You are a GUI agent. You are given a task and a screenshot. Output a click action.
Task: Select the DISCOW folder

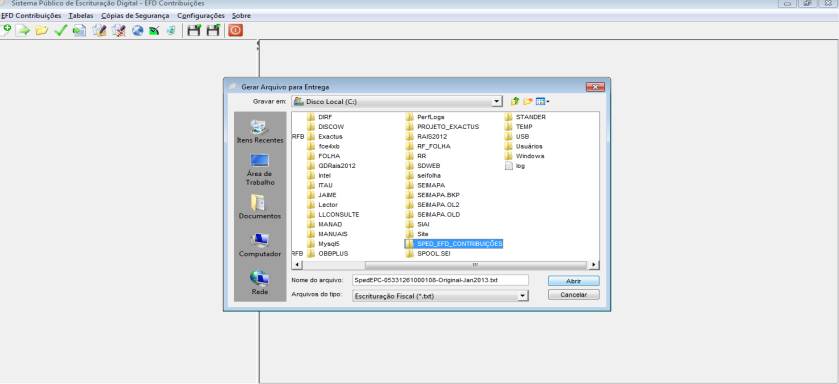325,127
